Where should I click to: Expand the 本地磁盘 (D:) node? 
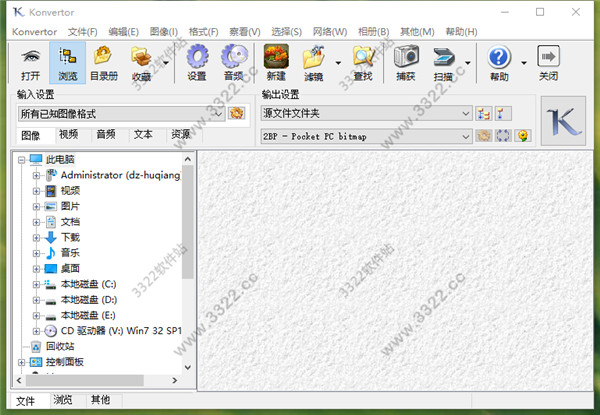click(x=36, y=300)
